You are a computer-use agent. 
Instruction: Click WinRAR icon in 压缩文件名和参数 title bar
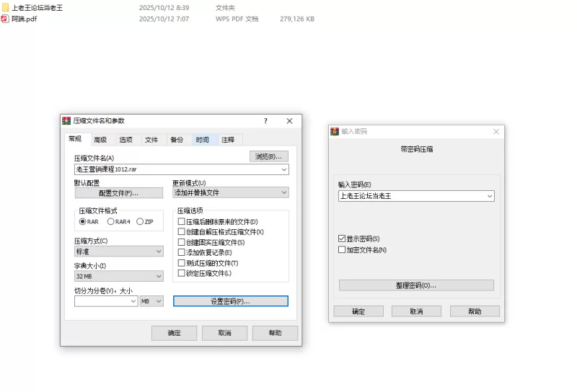point(66,121)
